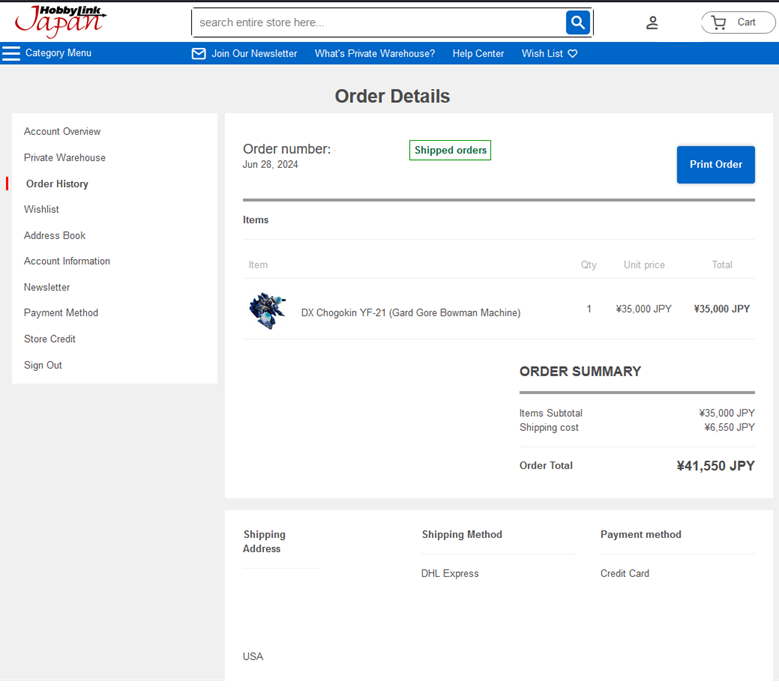This screenshot has width=779, height=690.
Task: Click the newsletter envelope icon
Action: [199, 54]
